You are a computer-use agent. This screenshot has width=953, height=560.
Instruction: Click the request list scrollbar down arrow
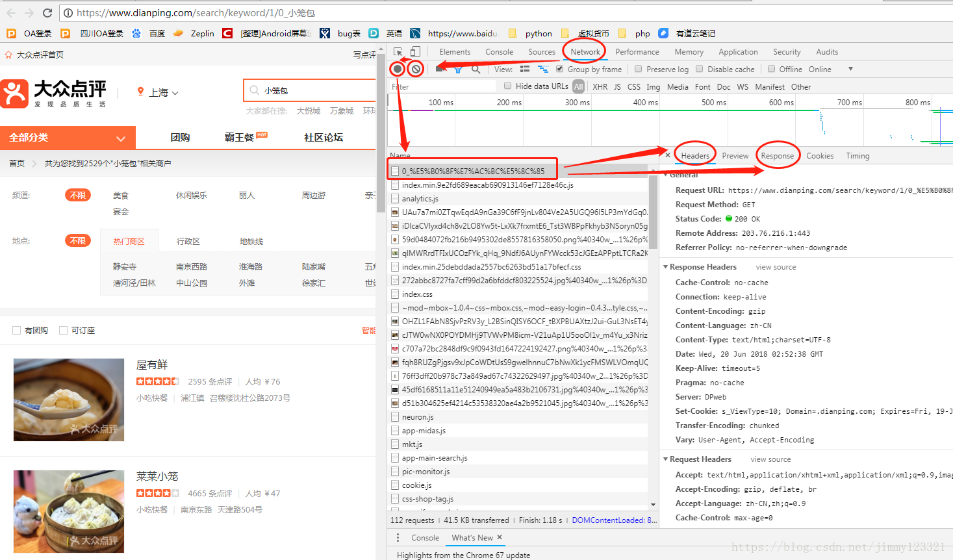pos(653,505)
